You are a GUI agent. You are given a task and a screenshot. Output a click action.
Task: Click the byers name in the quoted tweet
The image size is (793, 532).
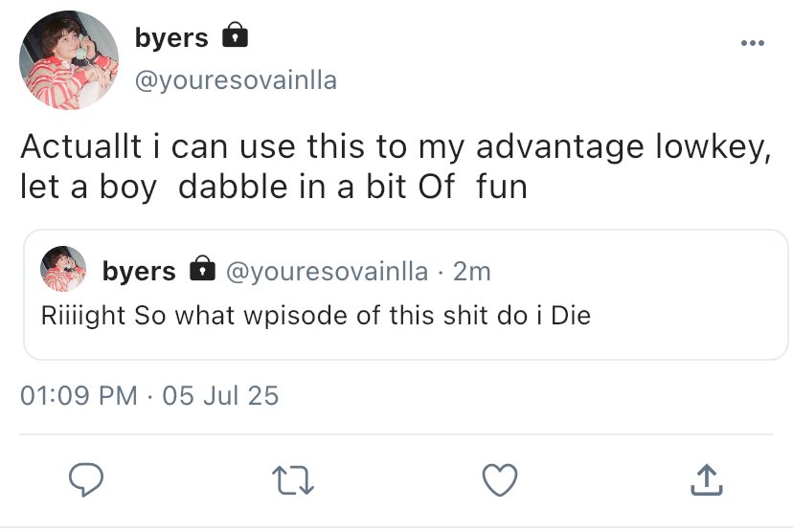139,272
